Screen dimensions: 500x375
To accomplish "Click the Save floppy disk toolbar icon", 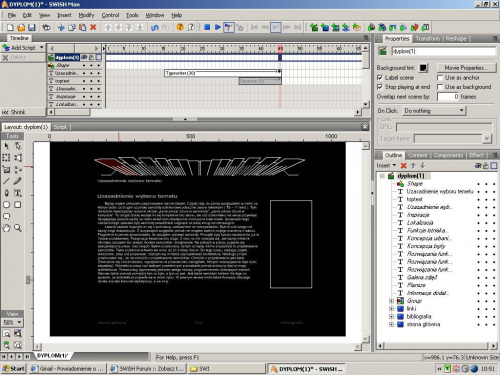I will pyautogui.click(x=32, y=27).
